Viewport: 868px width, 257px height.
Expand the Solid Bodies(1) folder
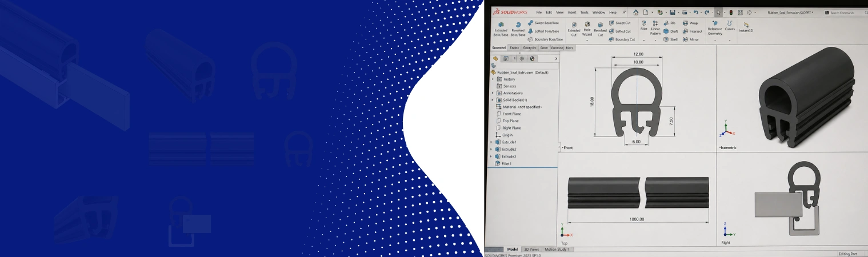492,100
